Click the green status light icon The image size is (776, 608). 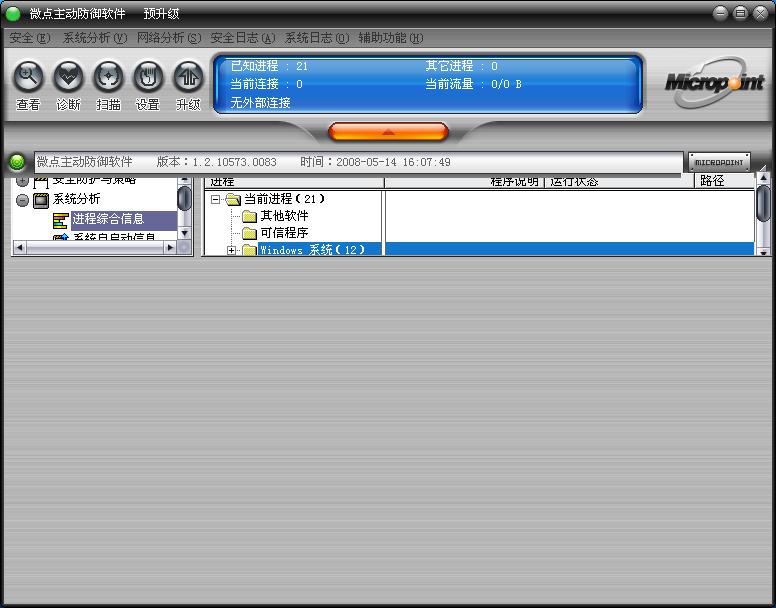click(17, 162)
